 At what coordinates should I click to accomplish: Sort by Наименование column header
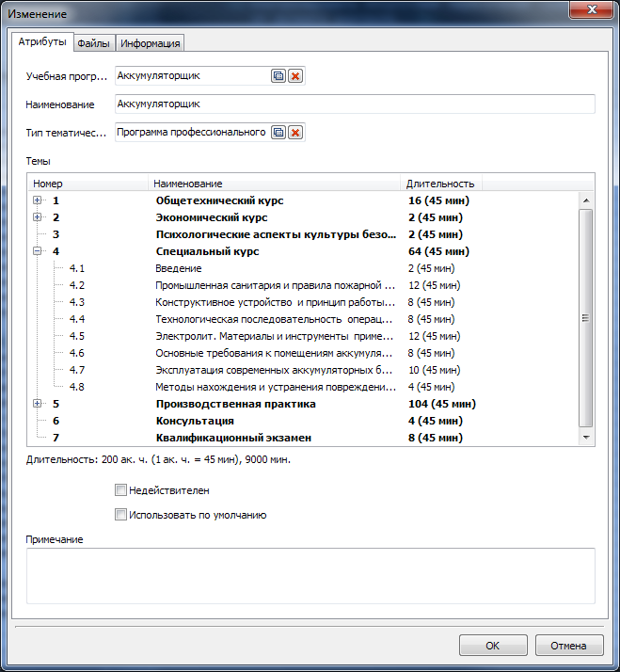click(274, 184)
